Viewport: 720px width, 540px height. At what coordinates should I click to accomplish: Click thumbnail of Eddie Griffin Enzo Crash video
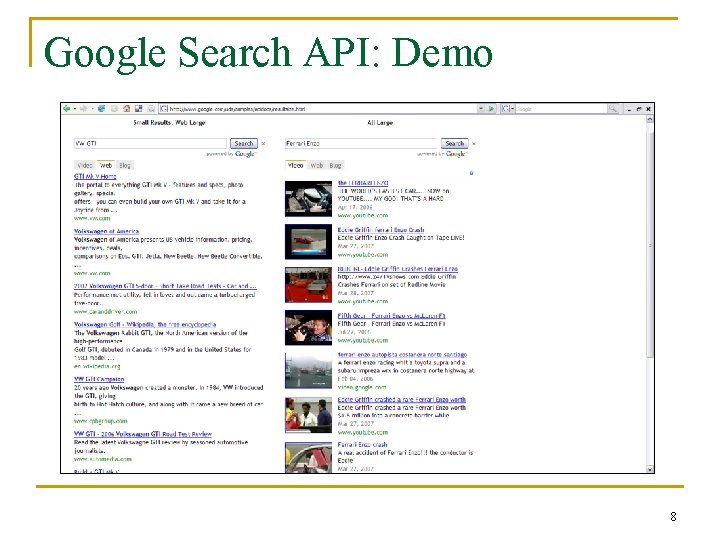(x=308, y=242)
